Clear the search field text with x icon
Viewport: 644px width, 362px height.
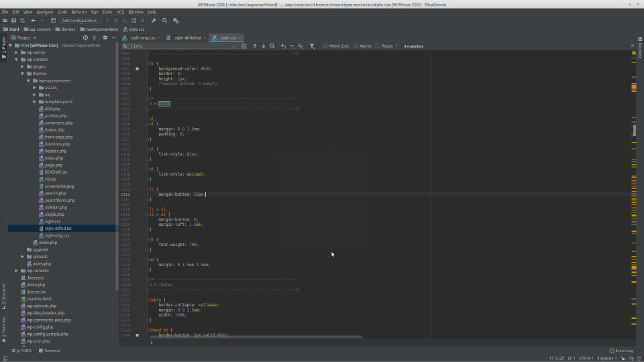[244, 46]
